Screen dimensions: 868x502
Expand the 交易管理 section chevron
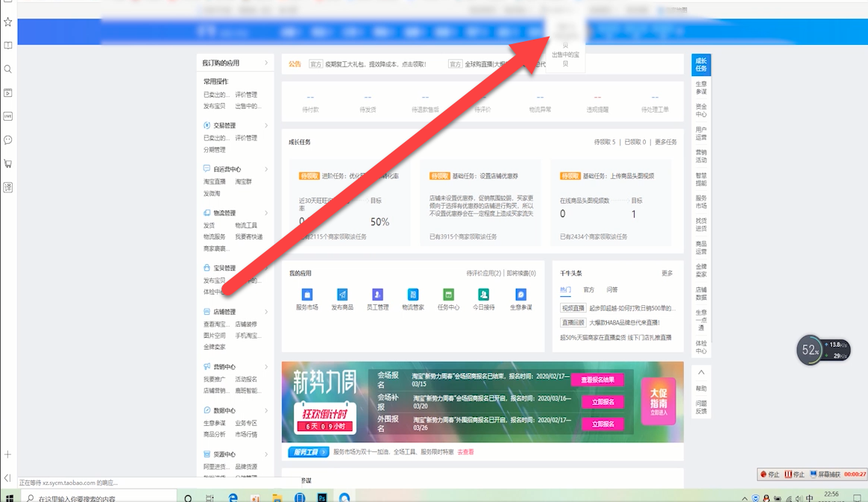point(266,125)
